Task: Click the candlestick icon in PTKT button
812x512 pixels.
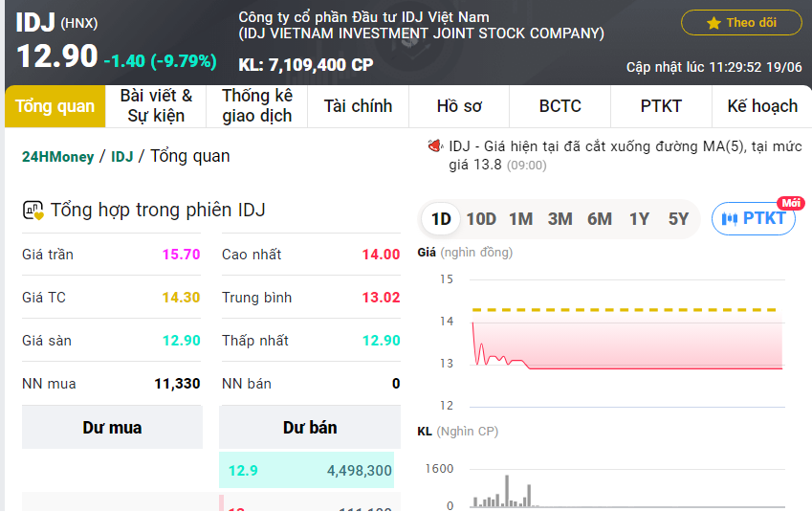Action: [x=730, y=218]
